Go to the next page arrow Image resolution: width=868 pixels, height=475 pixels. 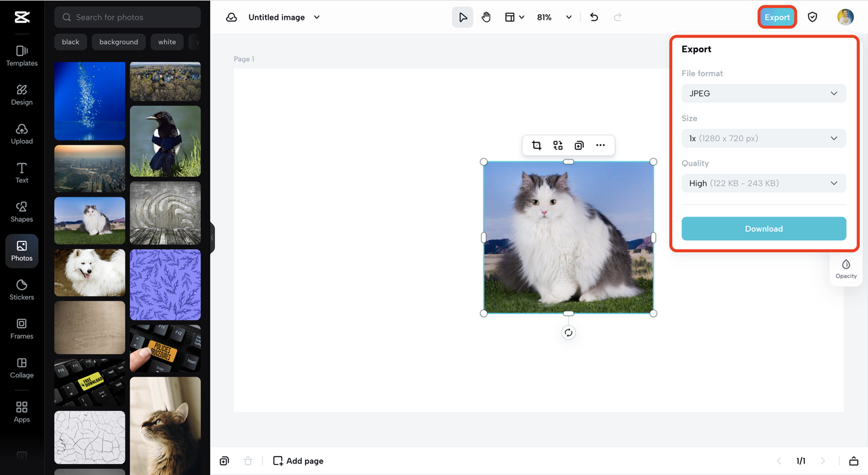[823, 461]
